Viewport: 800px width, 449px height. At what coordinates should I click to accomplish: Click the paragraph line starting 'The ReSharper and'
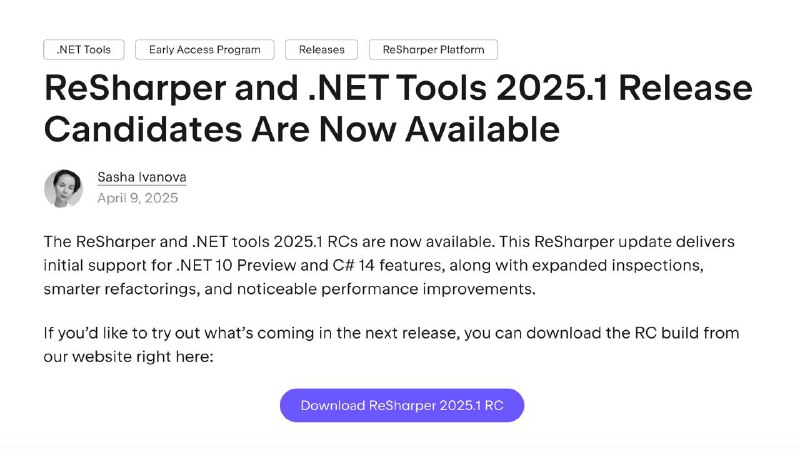pyautogui.click(x=389, y=241)
